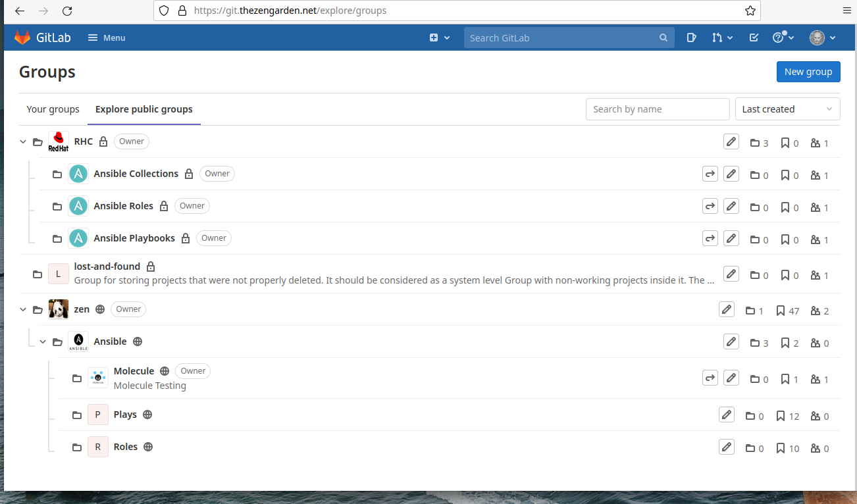
Task: Open the browser application menu
Action: pyautogui.click(x=846, y=11)
